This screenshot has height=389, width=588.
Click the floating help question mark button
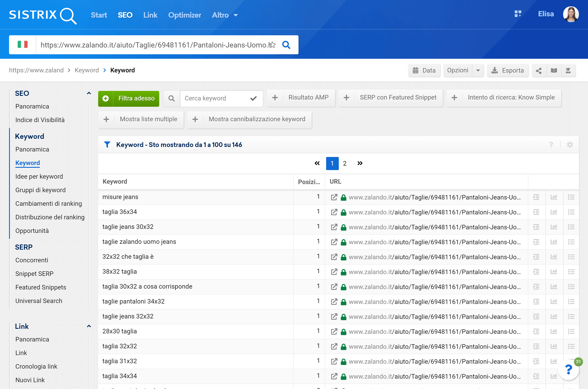tap(568, 369)
